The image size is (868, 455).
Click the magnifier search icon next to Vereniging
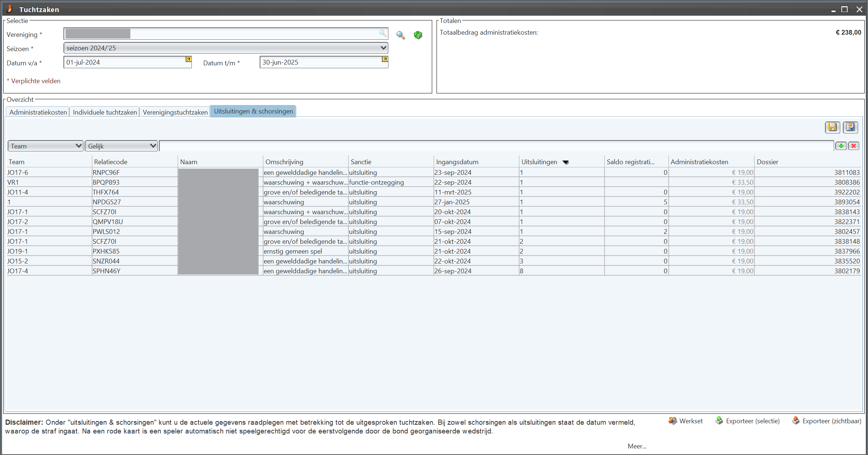coord(400,35)
